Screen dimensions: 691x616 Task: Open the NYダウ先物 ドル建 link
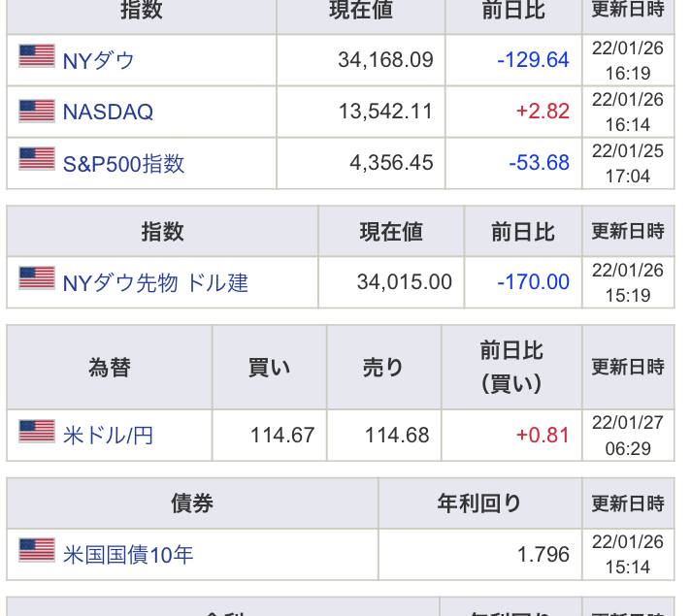coord(155,282)
